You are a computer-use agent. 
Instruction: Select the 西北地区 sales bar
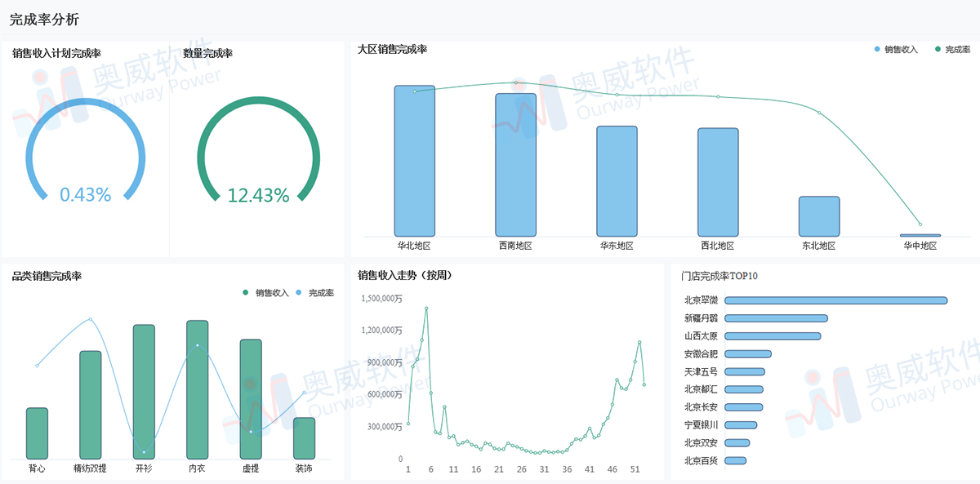(x=718, y=182)
